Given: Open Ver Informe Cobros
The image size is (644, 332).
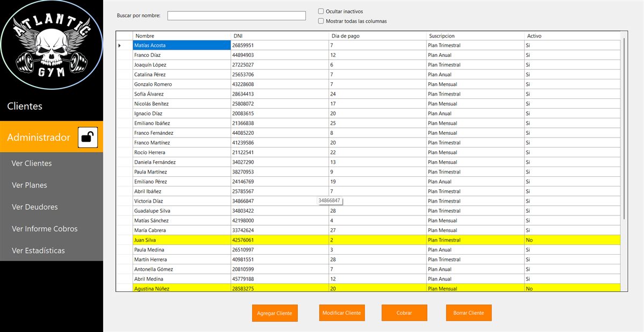Looking at the screenshot, I should click(45, 229).
